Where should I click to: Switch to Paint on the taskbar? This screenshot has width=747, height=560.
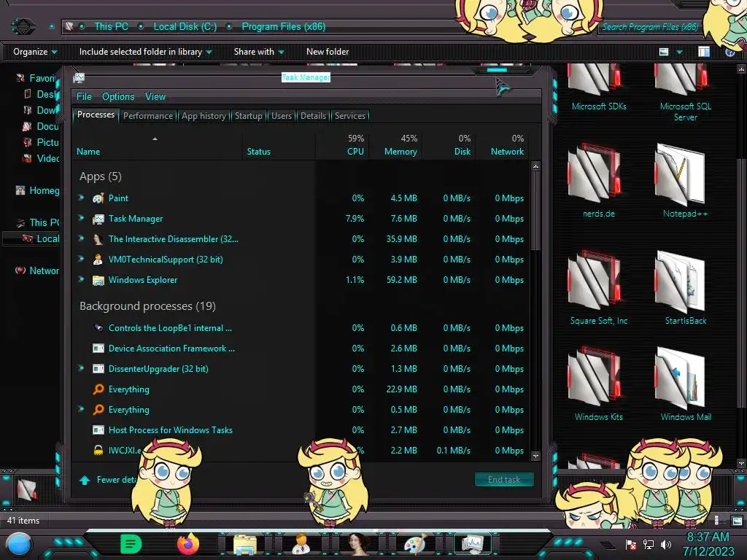click(x=415, y=544)
